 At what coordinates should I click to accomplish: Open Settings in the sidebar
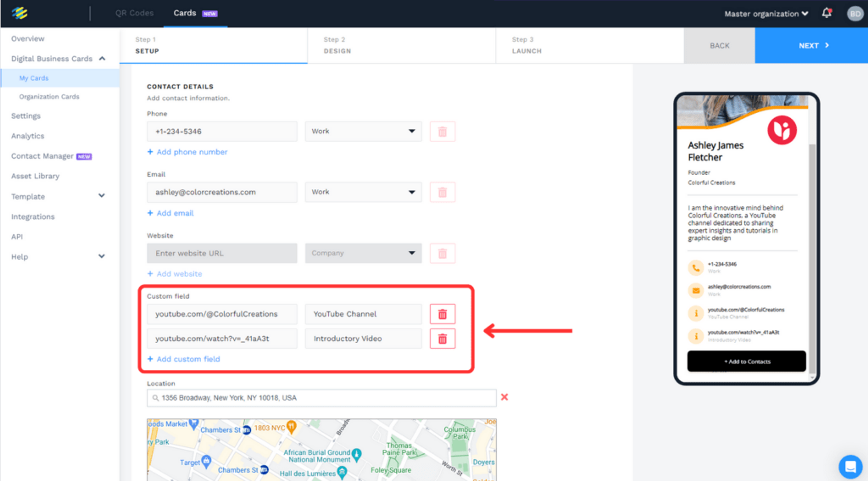(26, 116)
